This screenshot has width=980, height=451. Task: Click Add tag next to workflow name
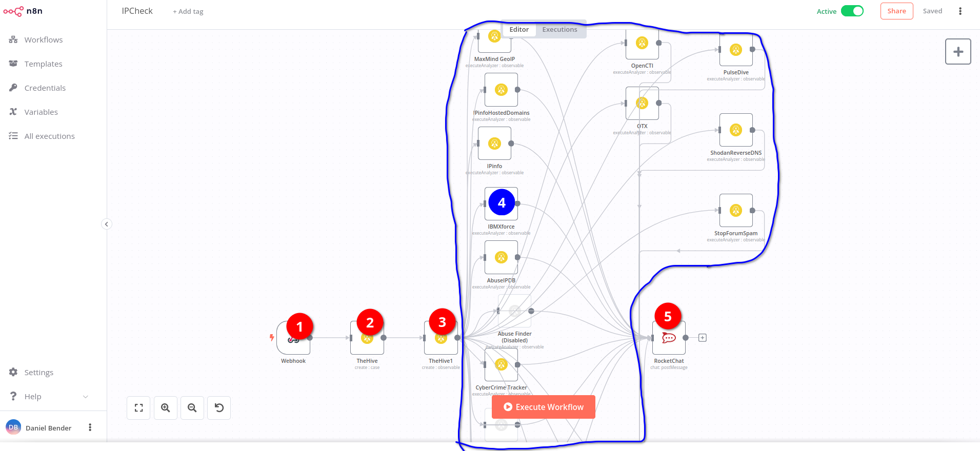(188, 12)
